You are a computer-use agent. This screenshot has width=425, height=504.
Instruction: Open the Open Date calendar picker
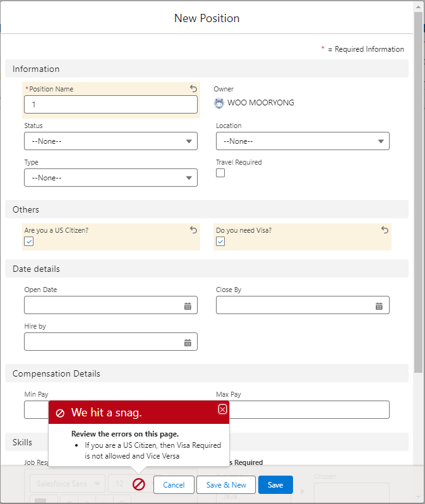(188, 306)
